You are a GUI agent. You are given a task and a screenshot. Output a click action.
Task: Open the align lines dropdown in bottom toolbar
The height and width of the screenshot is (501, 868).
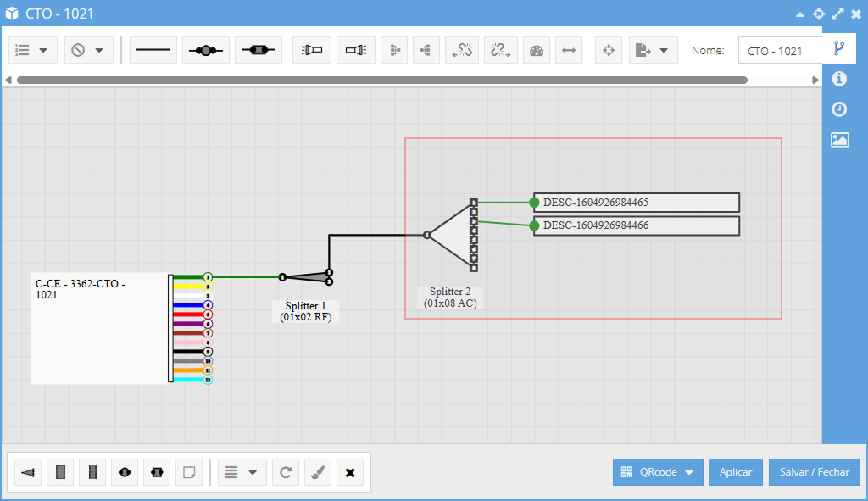point(242,472)
